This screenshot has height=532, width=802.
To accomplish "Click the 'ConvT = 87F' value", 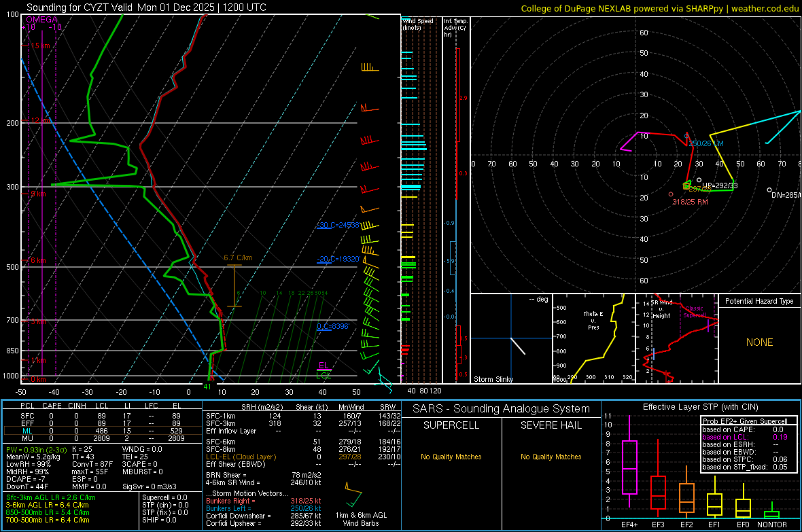I will point(92,465).
